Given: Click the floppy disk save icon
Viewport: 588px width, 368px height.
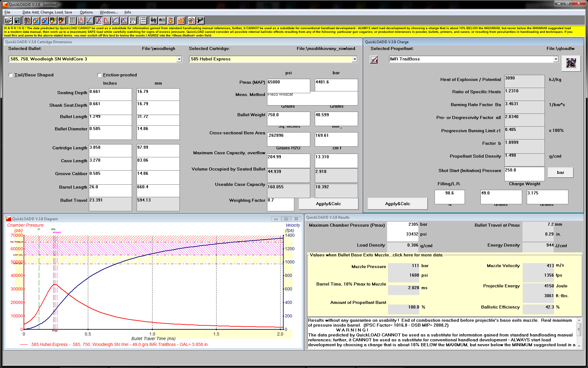Looking at the screenshot, I should (17, 21).
